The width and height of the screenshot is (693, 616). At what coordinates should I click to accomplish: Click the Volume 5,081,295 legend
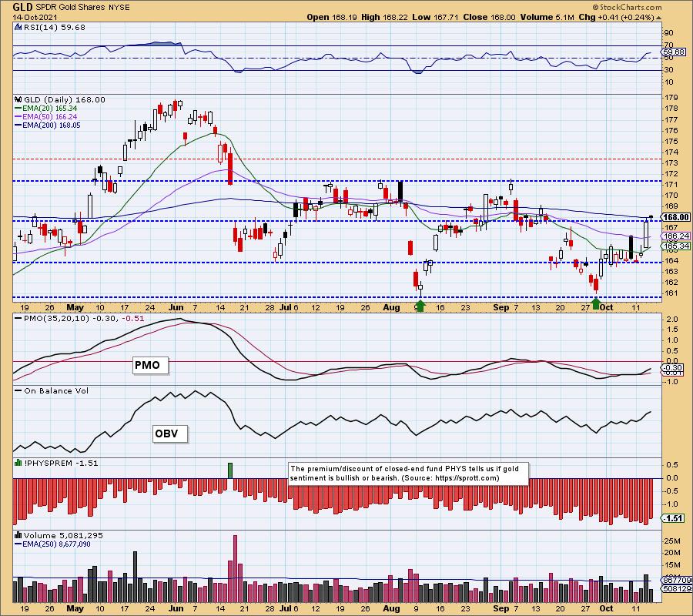(x=63, y=536)
